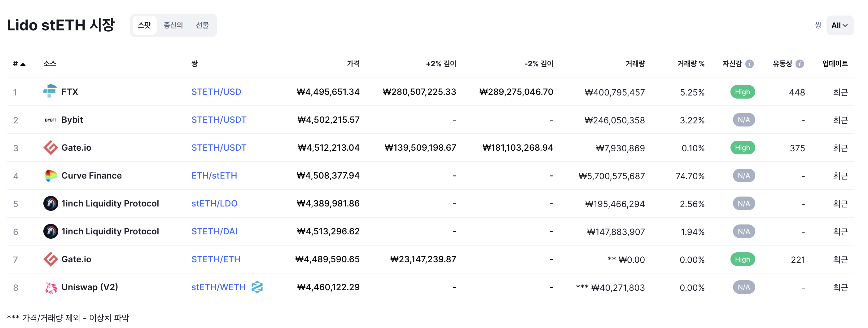Click the Curve Finance rainbow logo
This screenshot has height=328, width=868.
click(50, 175)
